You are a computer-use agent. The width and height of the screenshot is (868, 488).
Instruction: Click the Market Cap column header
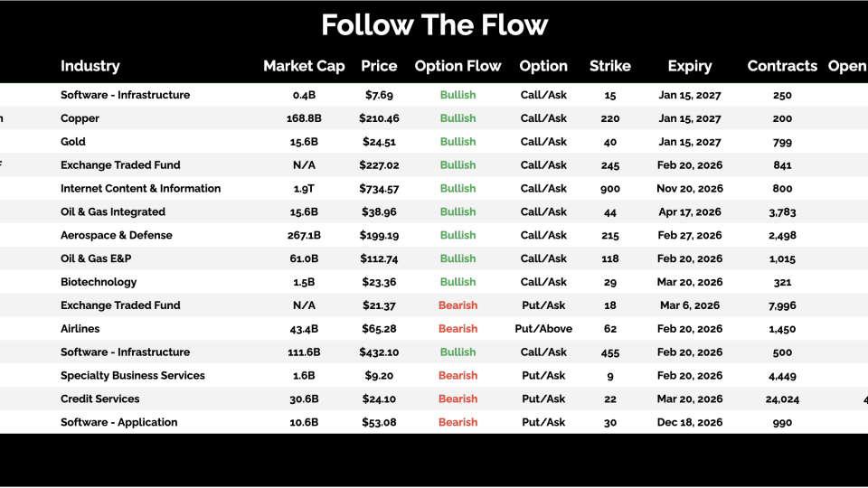pos(303,66)
